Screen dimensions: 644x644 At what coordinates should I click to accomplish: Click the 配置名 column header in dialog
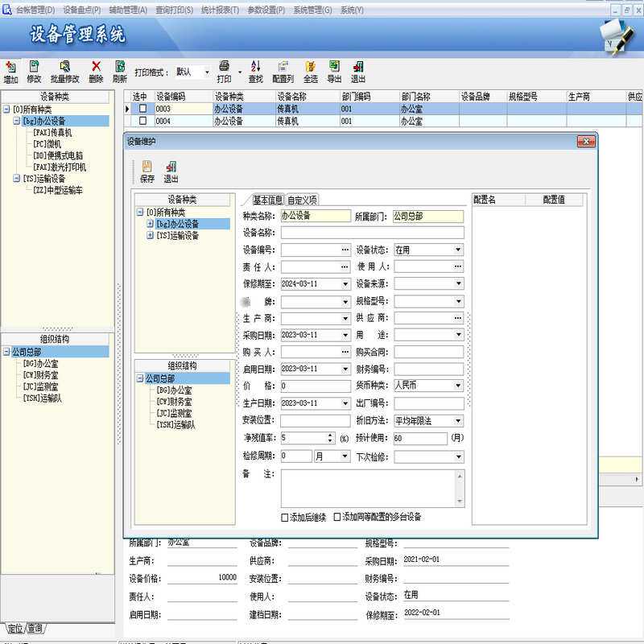coord(498,200)
